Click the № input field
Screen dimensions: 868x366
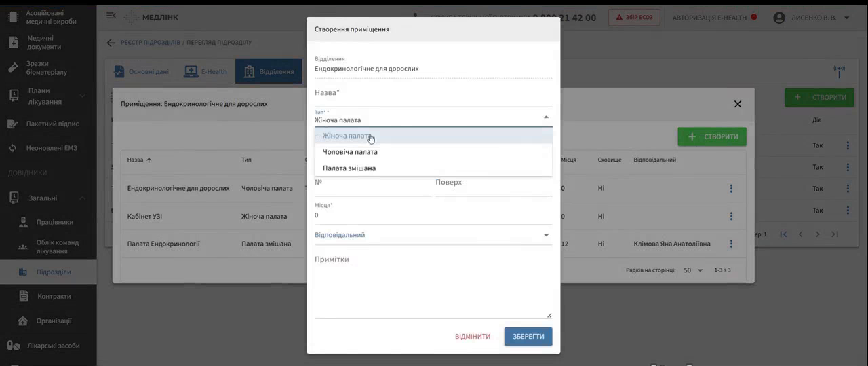(373, 185)
